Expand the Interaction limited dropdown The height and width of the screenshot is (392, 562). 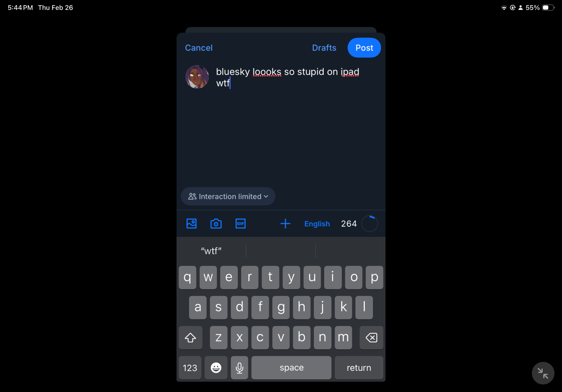[x=228, y=196]
